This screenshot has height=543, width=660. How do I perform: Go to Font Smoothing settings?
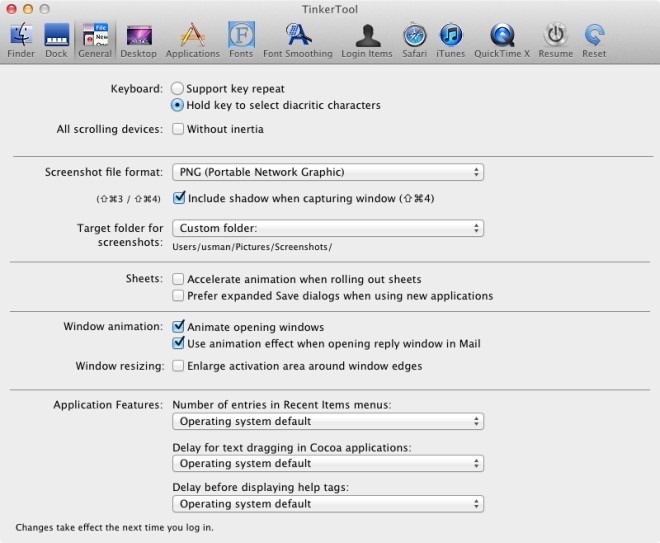(x=298, y=40)
